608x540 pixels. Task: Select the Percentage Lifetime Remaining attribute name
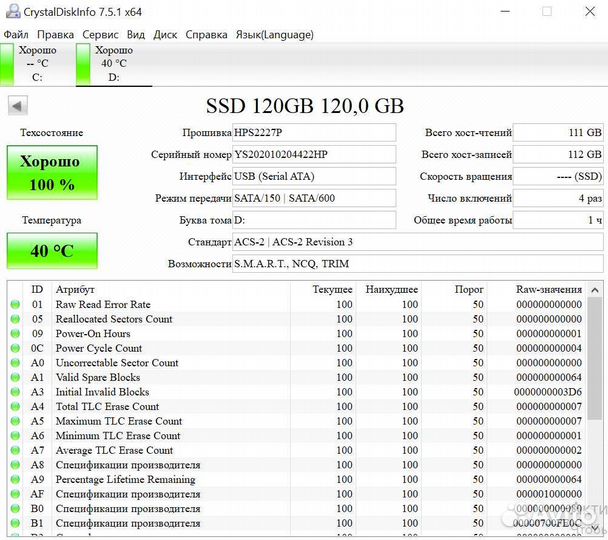click(125, 480)
